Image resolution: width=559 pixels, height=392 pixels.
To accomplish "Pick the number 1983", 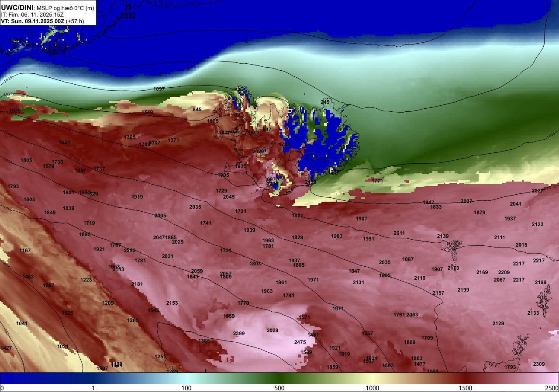I will pyautogui.click(x=337, y=236).
